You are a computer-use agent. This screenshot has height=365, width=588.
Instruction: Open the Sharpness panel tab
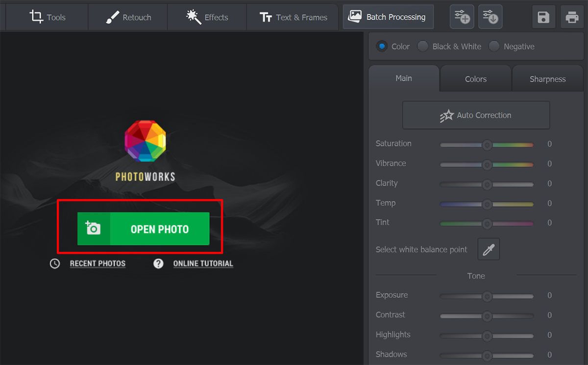(x=547, y=79)
